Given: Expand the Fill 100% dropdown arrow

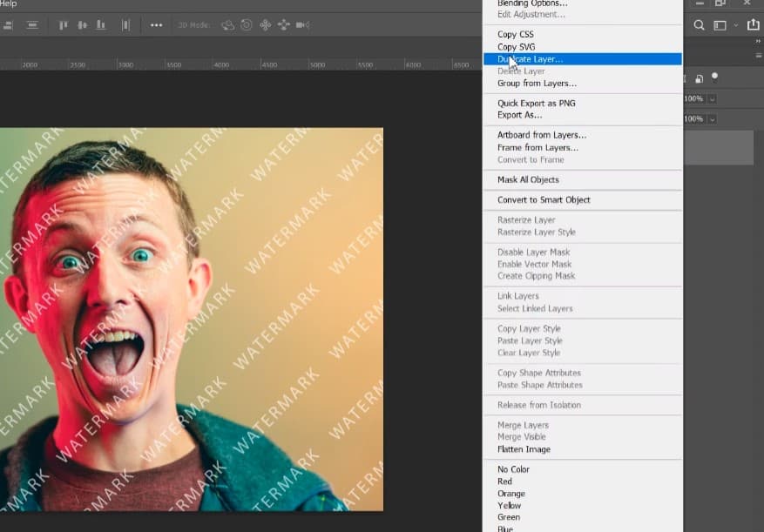Looking at the screenshot, I should tap(712, 119).
